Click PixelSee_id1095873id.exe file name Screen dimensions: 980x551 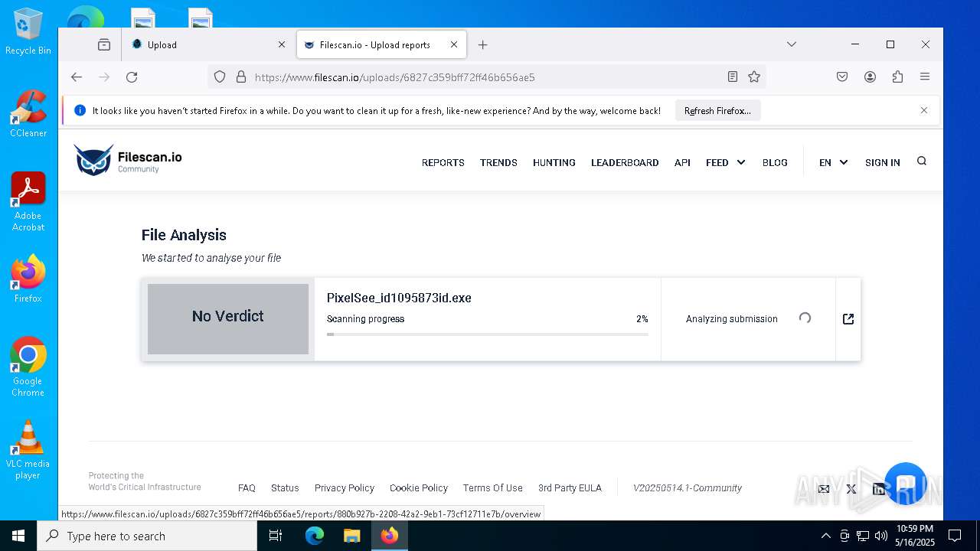point(399,298)
